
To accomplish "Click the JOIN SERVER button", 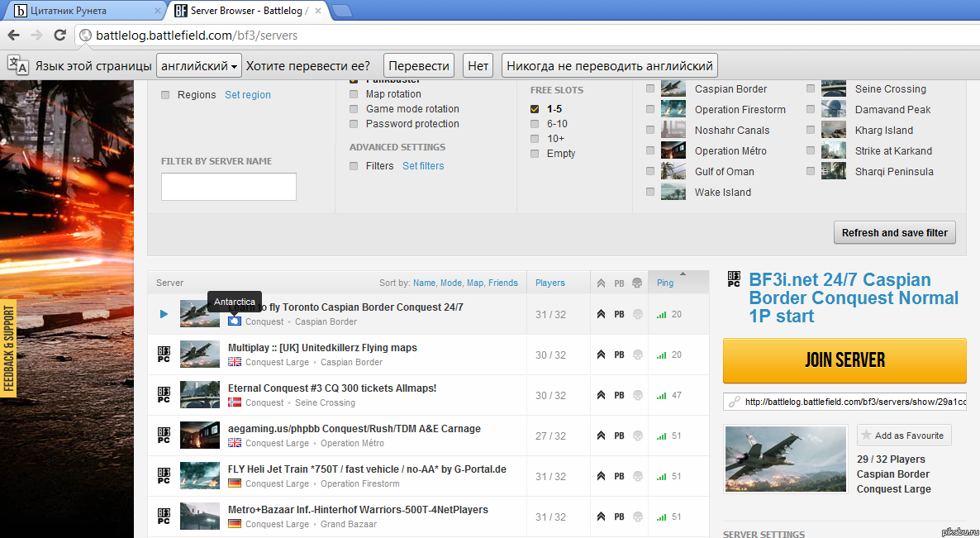I will [x=844, y=360].
